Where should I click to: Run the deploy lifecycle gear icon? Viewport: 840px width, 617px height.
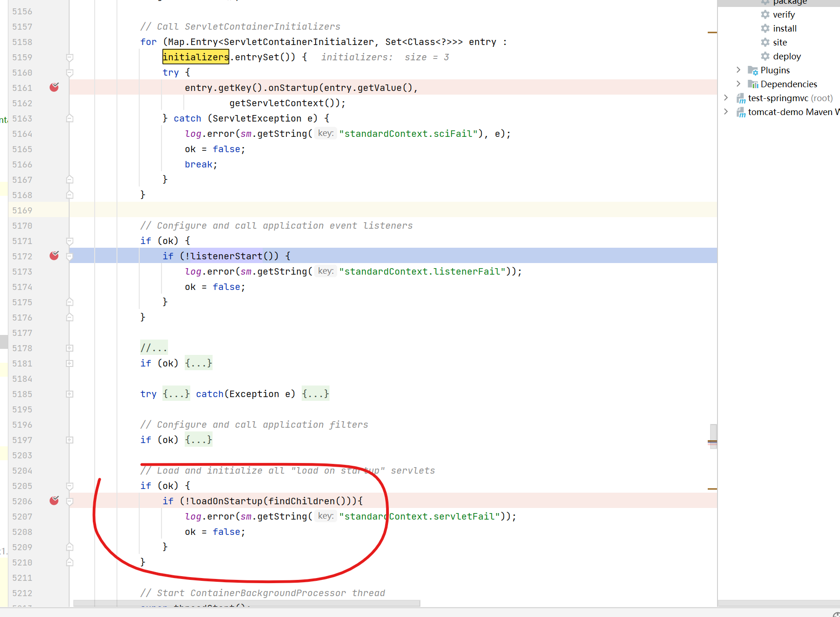point(765,56)
